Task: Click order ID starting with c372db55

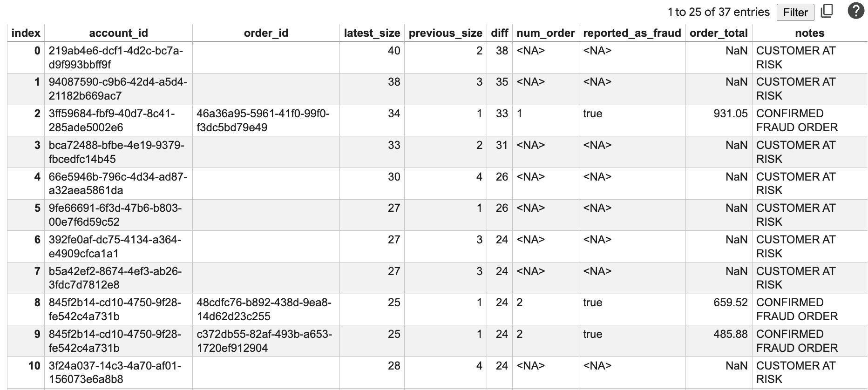Action: pyautogui.click(x=264, y=341)
